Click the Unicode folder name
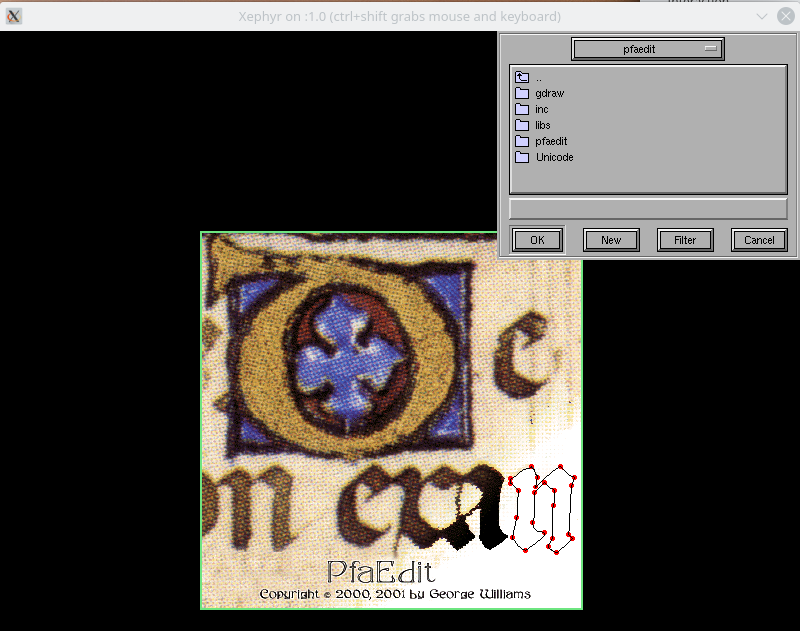Viewport: 800px width, 631px height. coord(555,157)
